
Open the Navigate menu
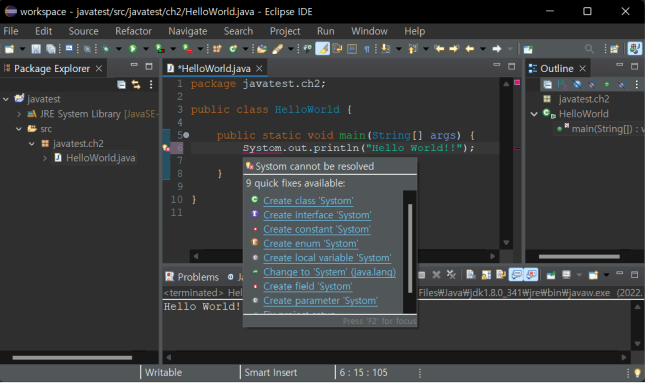pos(188,31)
